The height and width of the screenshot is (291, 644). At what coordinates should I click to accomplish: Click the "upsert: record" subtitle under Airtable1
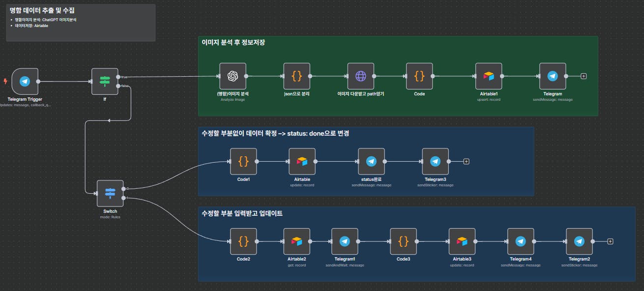[489, 99]
